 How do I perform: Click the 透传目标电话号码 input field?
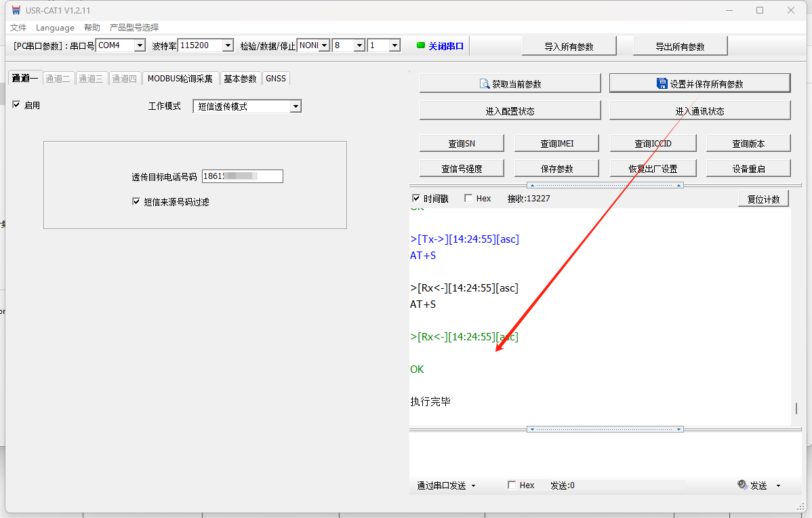pos(242,176)
